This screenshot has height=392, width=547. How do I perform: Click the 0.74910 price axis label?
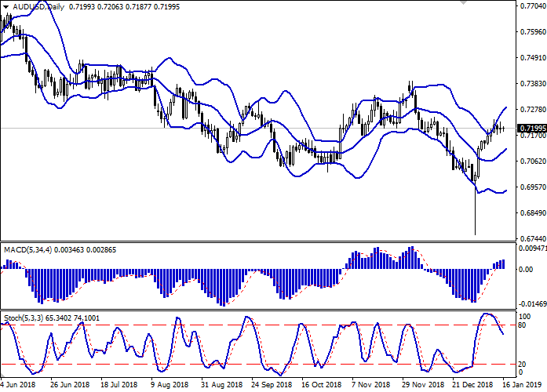(x=533, y=57)
